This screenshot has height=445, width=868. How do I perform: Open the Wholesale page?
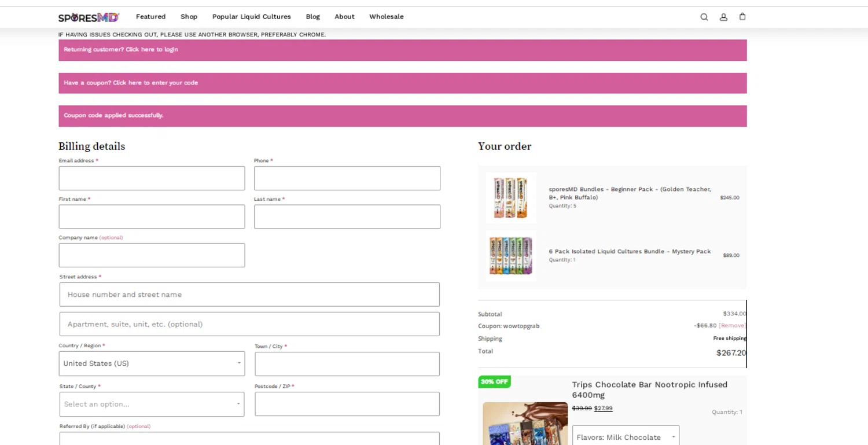tap(387, 17)
